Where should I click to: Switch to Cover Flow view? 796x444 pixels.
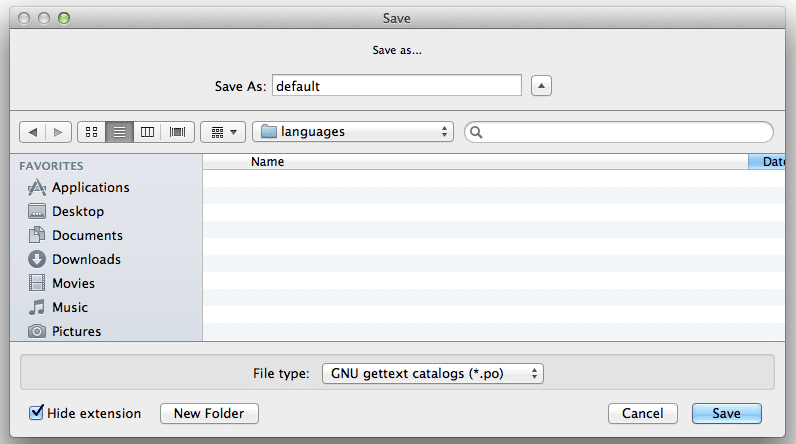click(x=178, y=132)
